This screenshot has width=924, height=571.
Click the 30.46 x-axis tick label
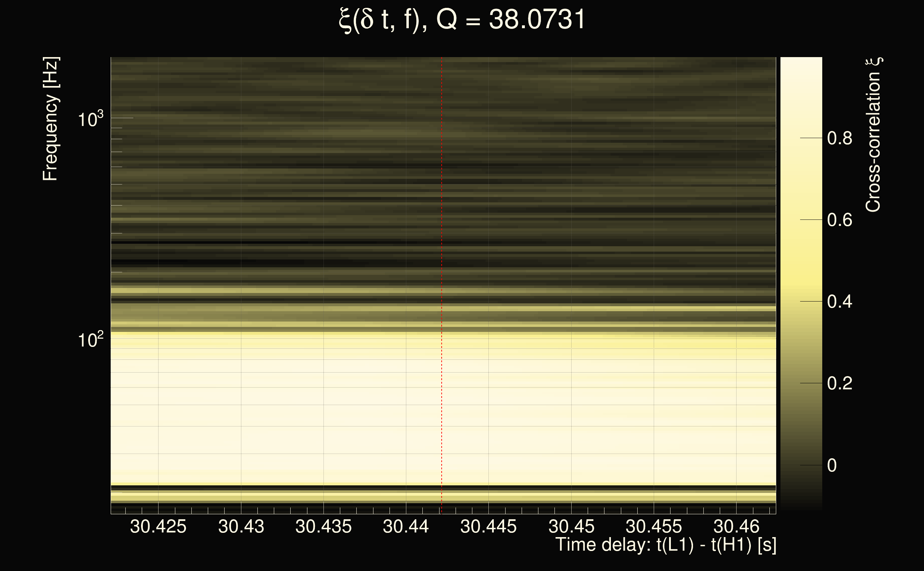pos(736,526)
